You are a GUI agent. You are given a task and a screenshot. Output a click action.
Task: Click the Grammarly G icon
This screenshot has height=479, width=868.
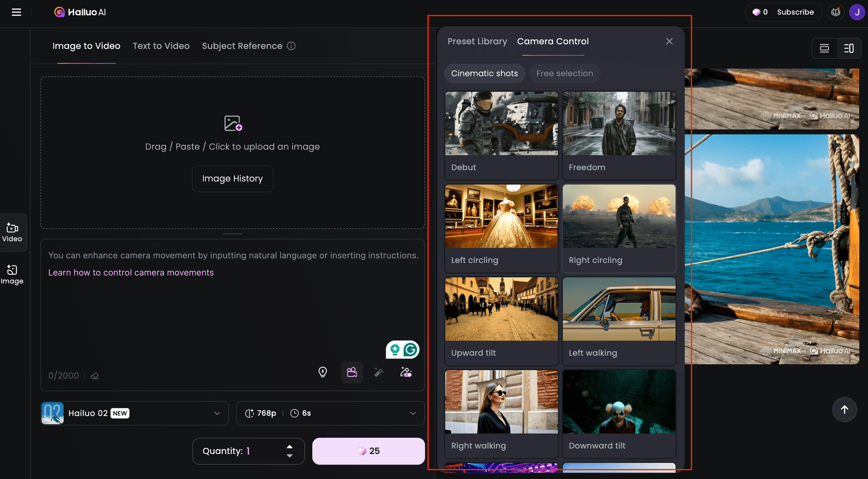pos(410,349)
